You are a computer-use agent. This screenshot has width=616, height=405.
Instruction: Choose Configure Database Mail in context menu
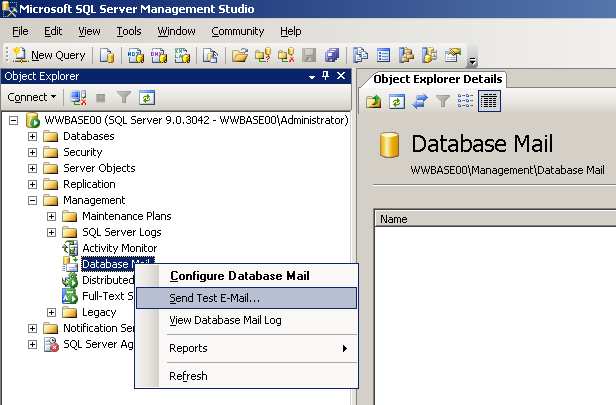(x=246, y=276)
